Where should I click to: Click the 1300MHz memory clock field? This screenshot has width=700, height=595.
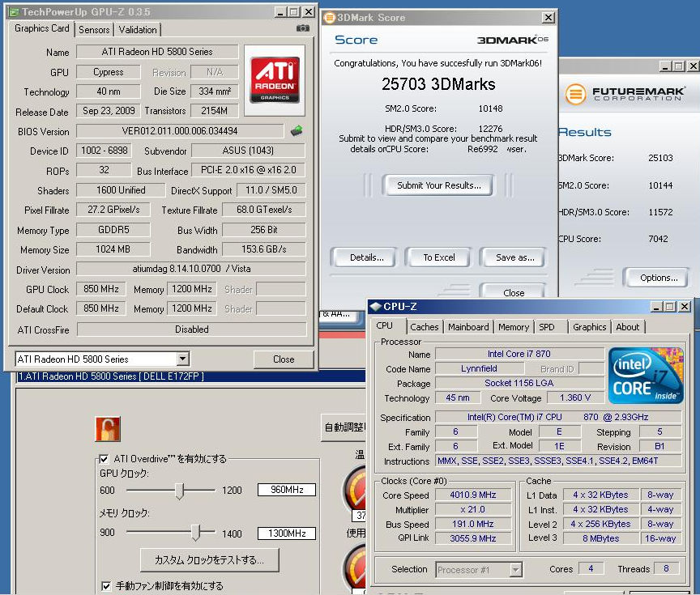pos(287,533)
